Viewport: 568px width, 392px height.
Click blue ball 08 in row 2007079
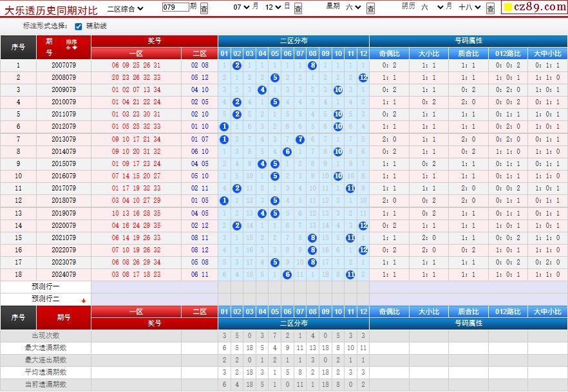[312, 66]
